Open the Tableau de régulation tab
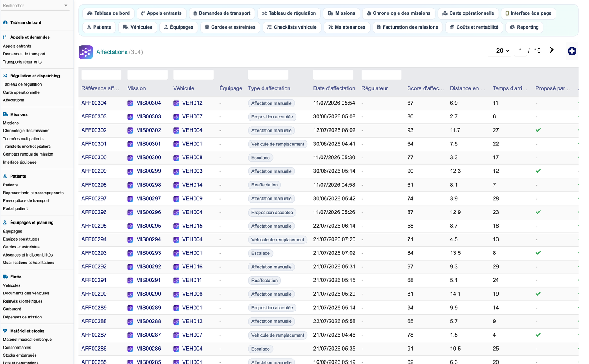The height and width of the screenshot is (364, 589). (x=289, y=13)
